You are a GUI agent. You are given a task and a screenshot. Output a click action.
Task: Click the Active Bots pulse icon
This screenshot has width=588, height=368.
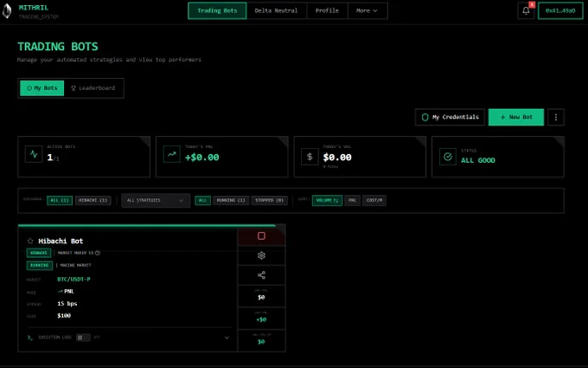(x=34, y=154)
